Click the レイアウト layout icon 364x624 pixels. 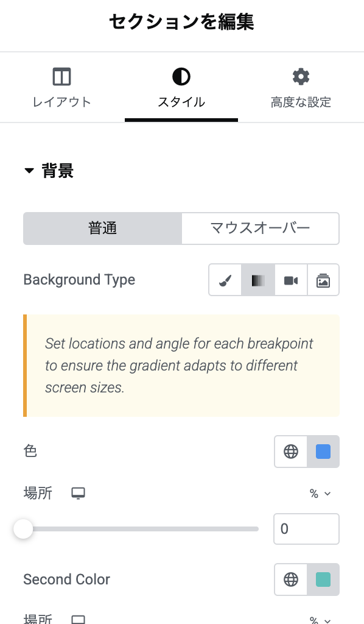pyautogui.click(x=61, y=76)
